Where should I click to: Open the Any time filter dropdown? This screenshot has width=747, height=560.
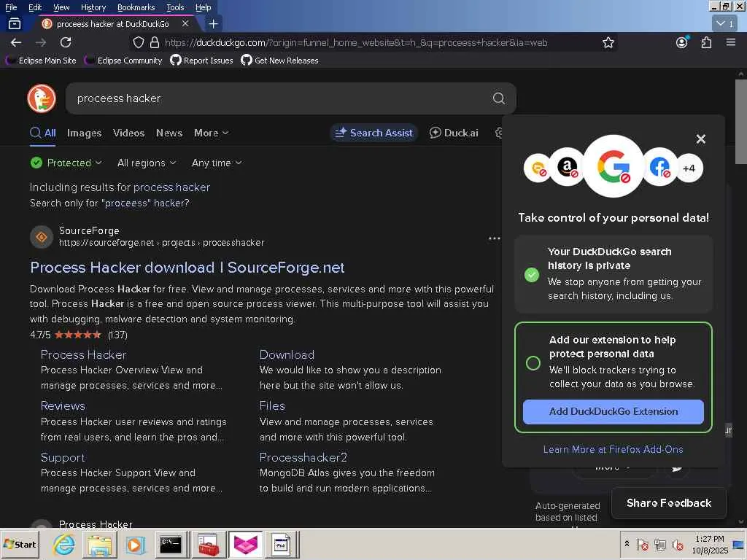(217, 163)
